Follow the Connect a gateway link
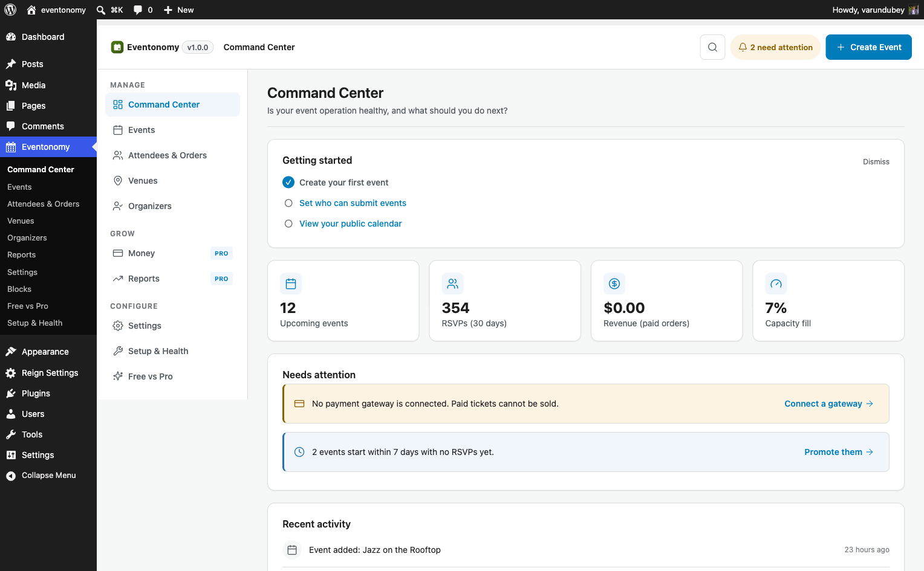Image resolution: width=924 pixels, height=571 pixels. click(x=828, y=404)
